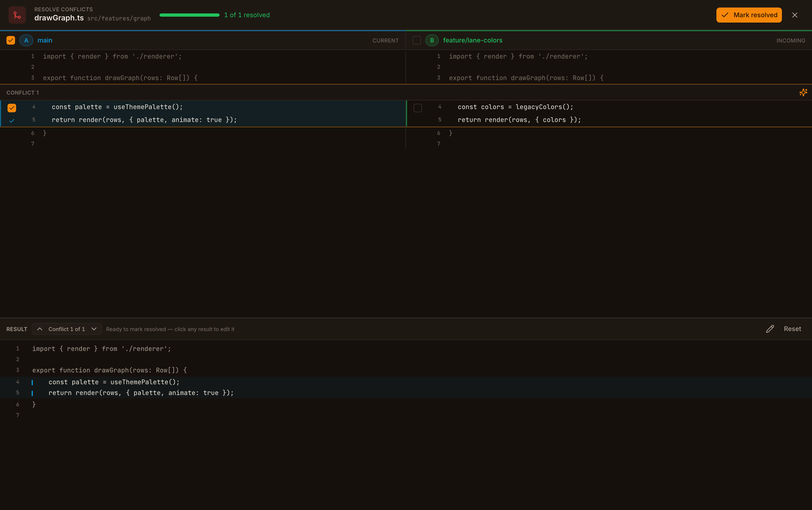Click export function line in result panel
The width and height of the screenshot is (812, 510).
click(x=110, y=370)
